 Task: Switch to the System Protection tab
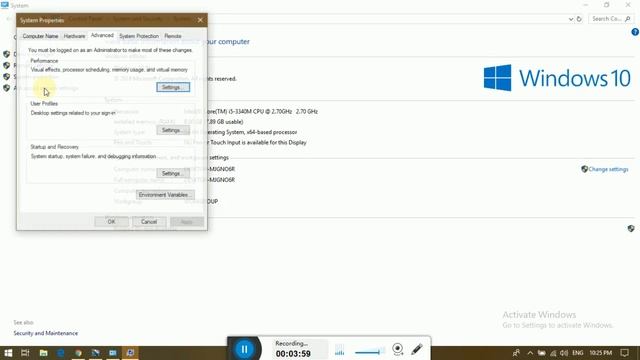139,36
